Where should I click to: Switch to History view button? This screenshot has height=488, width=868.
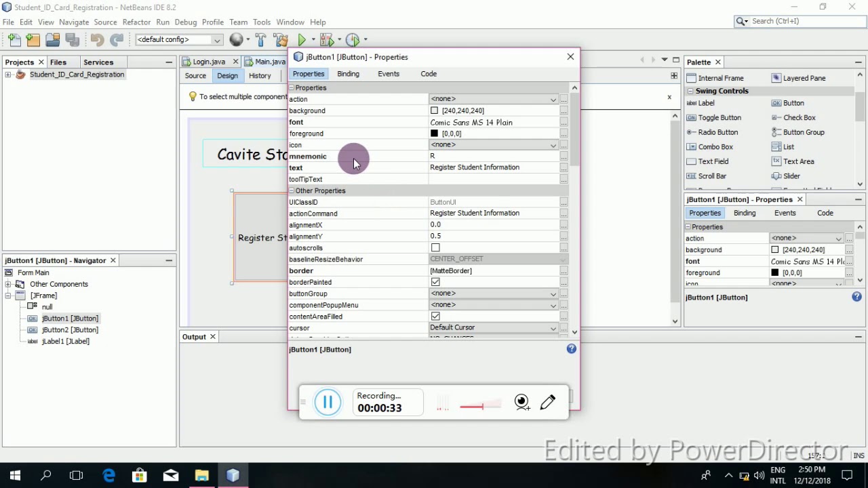260,76
